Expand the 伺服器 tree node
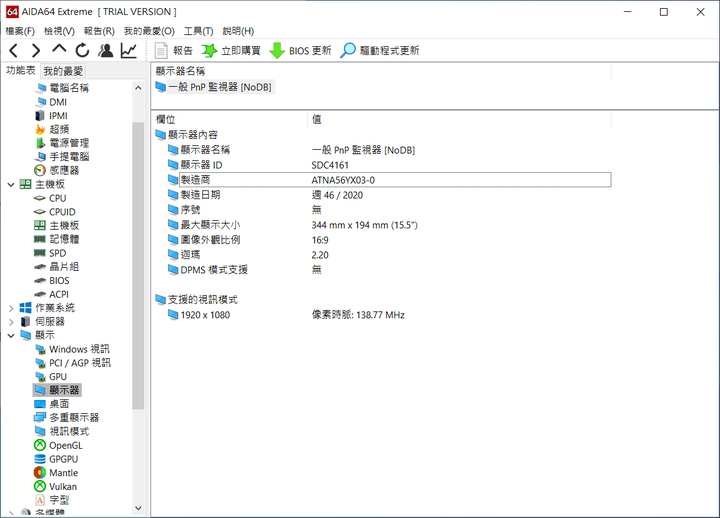The image size is (720, 518). coord(11,322)
